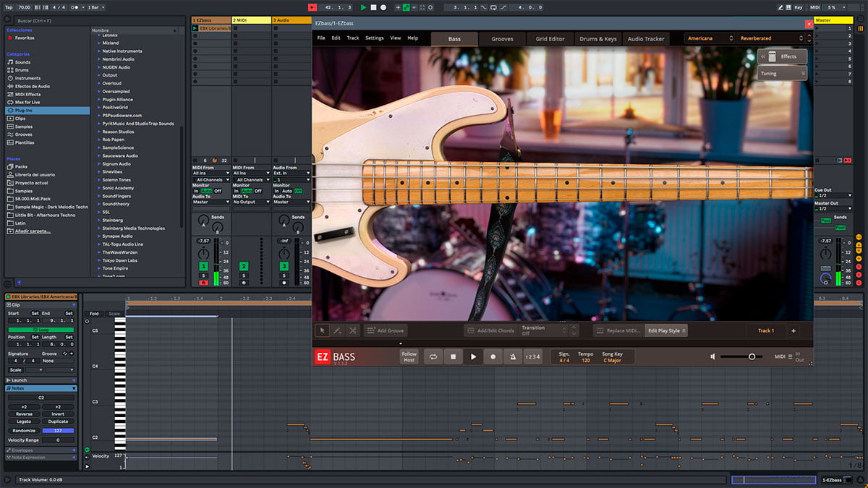868x488 pixels.
Task: Toggle track 2 activator button
Action: tap(244, 267)
